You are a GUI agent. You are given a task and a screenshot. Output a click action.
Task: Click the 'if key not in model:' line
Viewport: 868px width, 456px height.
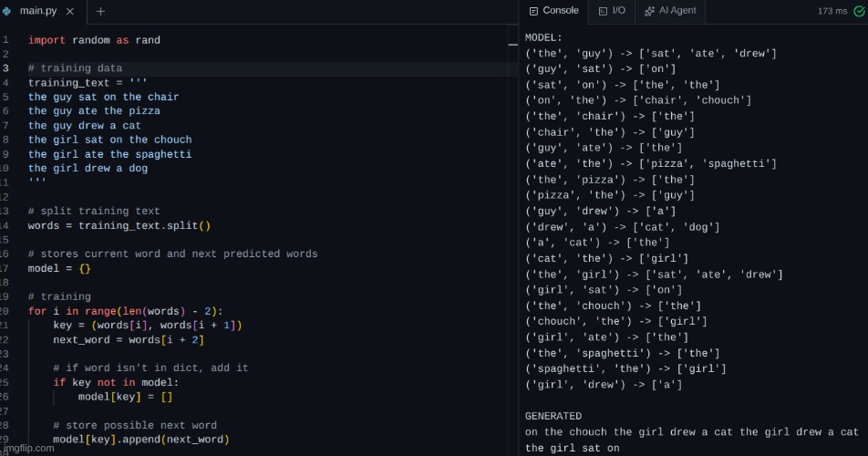[116, 382]
